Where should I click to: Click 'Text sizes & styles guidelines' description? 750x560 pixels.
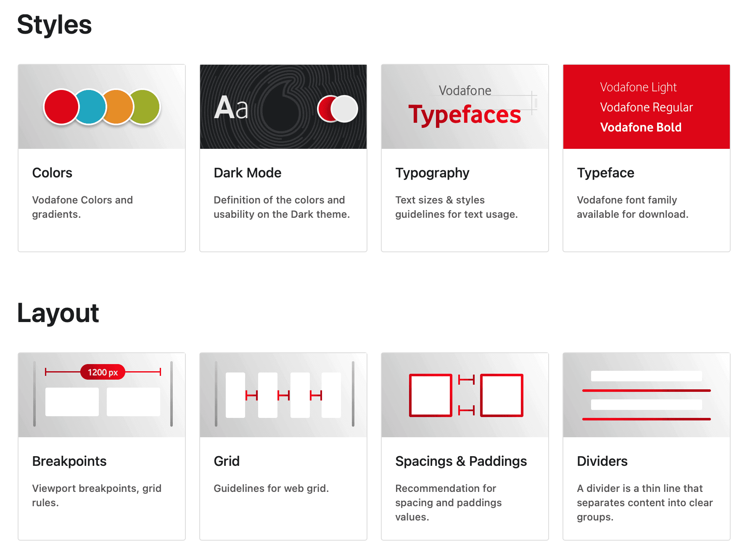pyautogui.click(x=457, y=207)
